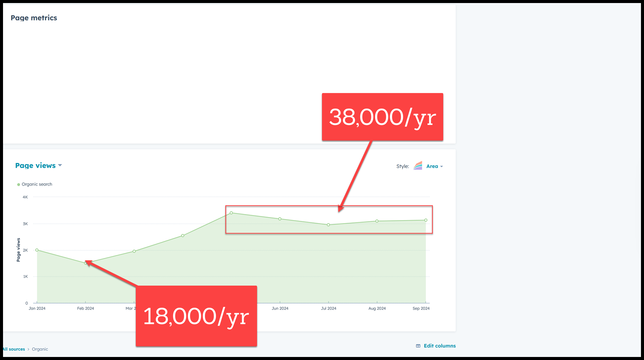Select the peak data point above 3K
This screenshot has height=360, width=644.
[231, 213]
